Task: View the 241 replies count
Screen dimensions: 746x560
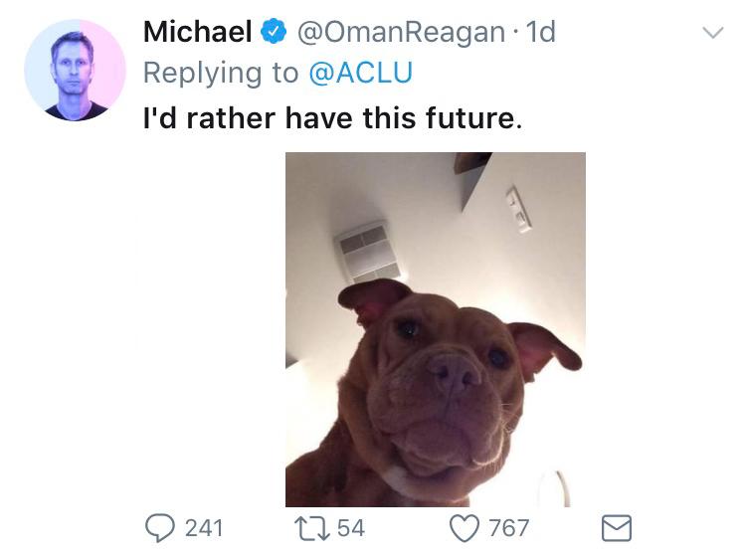Action: click(x=204, y=528)
